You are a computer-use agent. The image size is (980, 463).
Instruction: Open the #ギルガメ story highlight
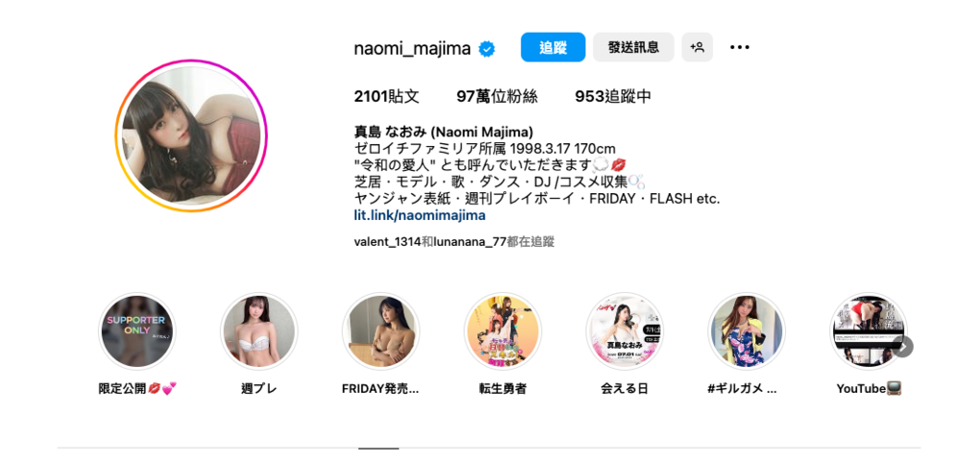[x=747, y=331]
